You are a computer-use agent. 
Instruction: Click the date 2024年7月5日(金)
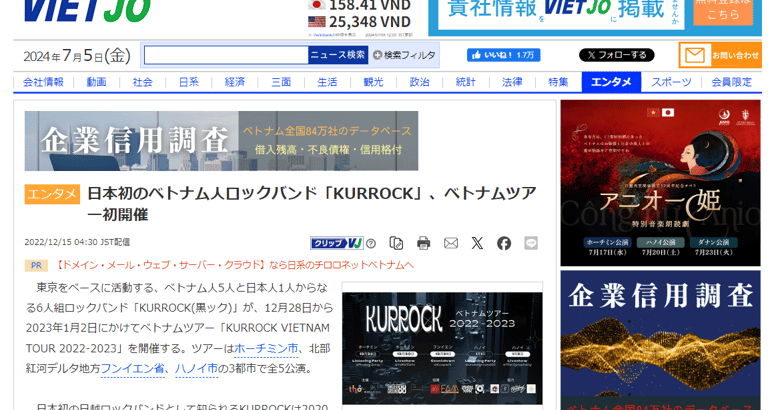coord(77,55)
